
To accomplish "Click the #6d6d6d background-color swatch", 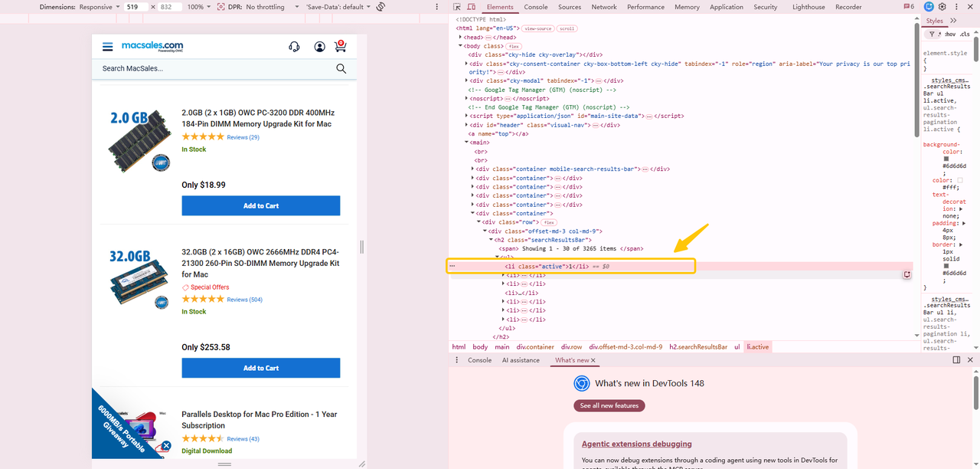I will [946, 159].
